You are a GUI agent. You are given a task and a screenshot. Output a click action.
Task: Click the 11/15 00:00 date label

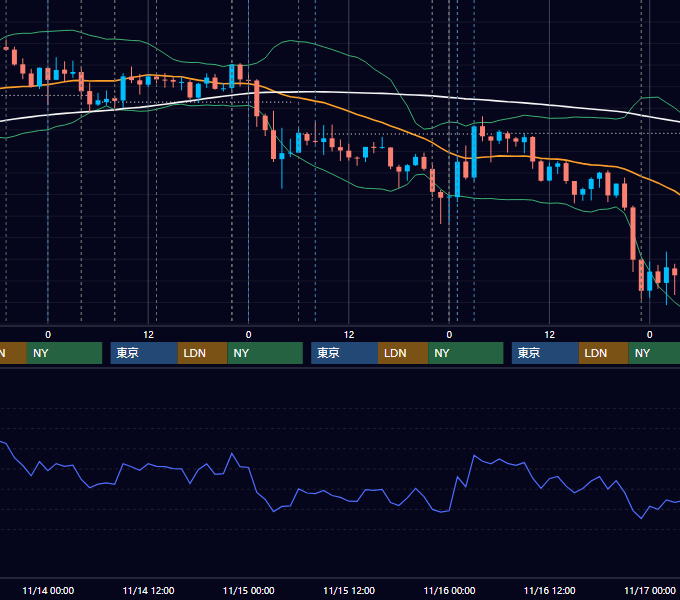click(248, 590)
